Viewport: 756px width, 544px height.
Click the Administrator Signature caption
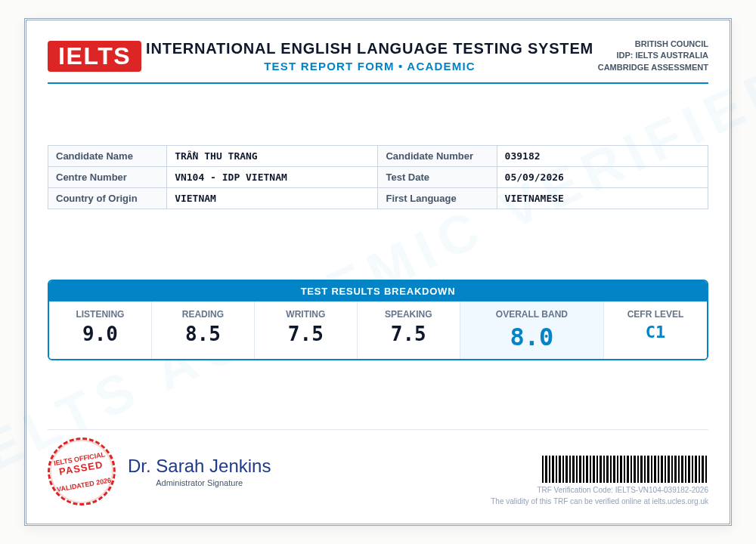tap(199, 483)
